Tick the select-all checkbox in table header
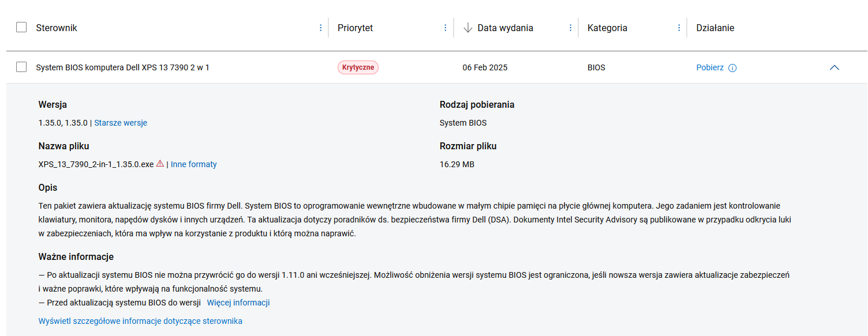The width and height of the screenshot is (868, 336). (21, 27)
